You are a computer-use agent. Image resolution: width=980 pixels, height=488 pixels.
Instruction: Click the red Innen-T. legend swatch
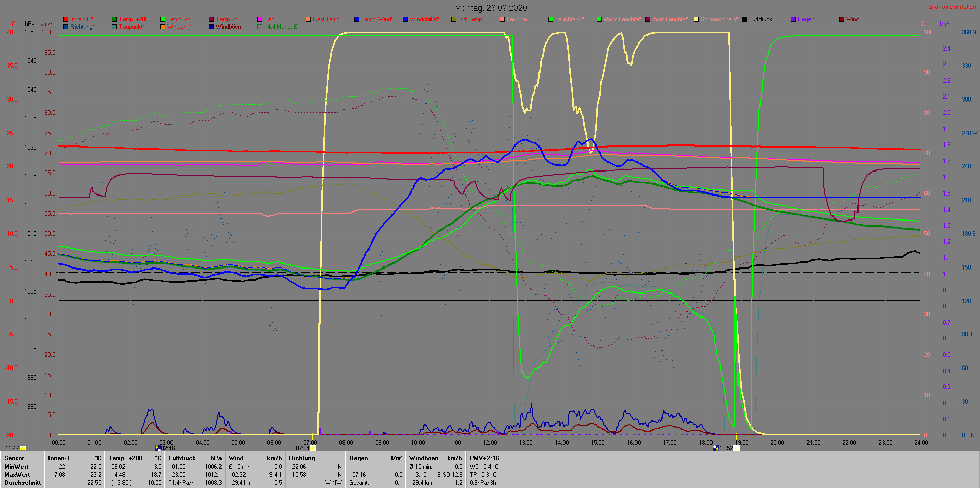(x=66, y=19)
